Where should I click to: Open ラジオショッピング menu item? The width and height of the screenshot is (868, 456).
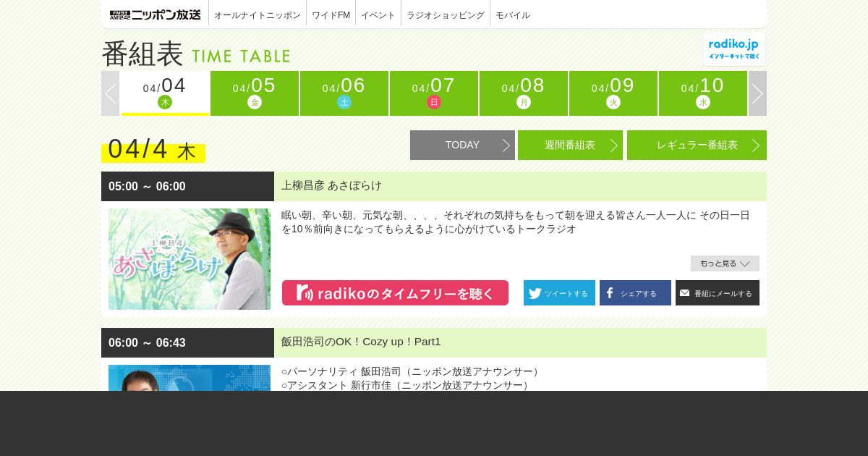coord(446,14)
